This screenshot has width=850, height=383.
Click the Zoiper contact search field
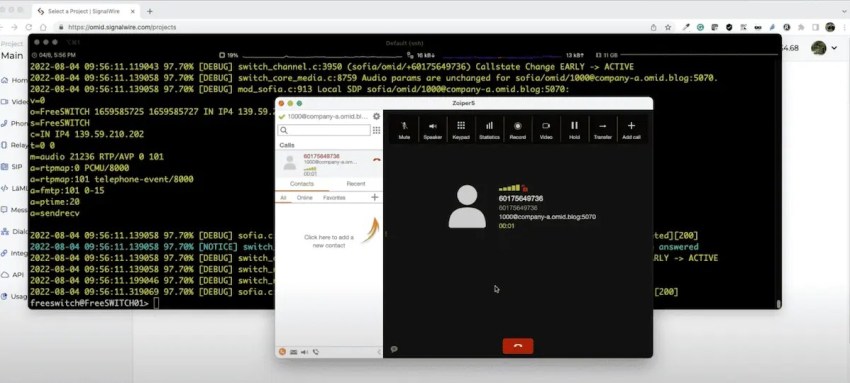click(x=324, y=130)
